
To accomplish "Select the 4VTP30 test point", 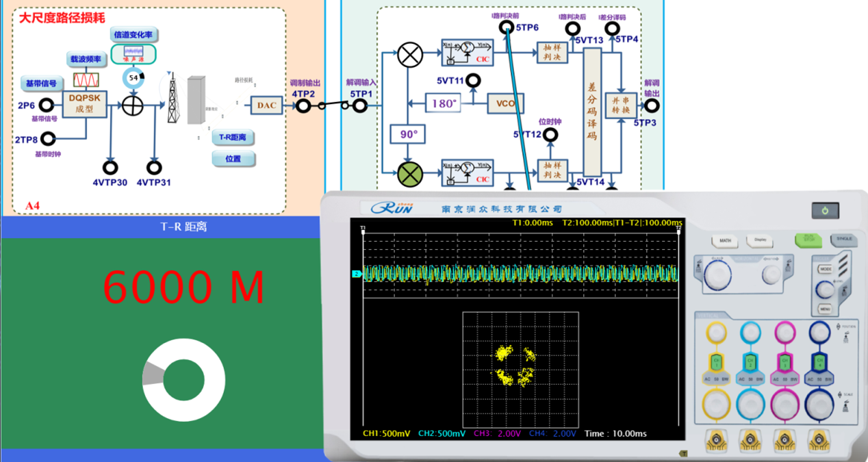I will (110, 168).
